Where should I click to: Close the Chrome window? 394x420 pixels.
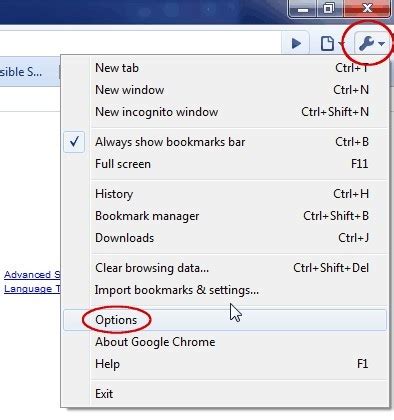pyautogui.click(x=367, y=9)
